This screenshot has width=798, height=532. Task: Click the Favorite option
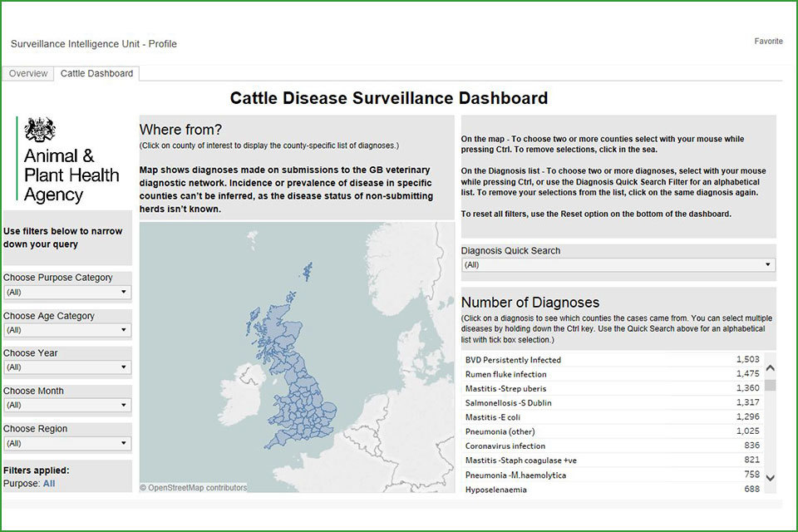coord(768,41)
